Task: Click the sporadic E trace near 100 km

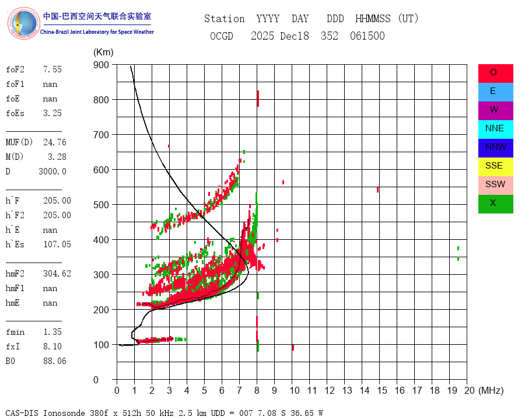Action: (161, 340)
